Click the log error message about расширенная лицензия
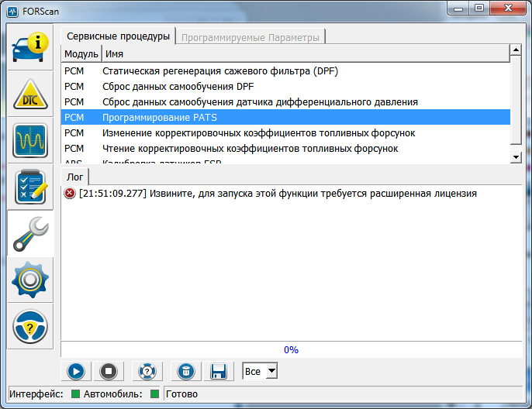Screen dimensions: 532x409 [x=278, y=194]
